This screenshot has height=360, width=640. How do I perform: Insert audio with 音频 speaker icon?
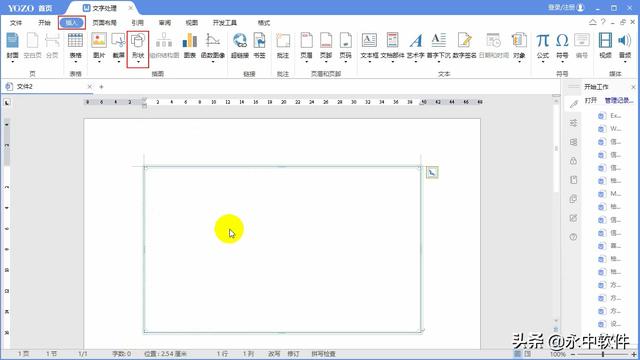pos(624,41)
